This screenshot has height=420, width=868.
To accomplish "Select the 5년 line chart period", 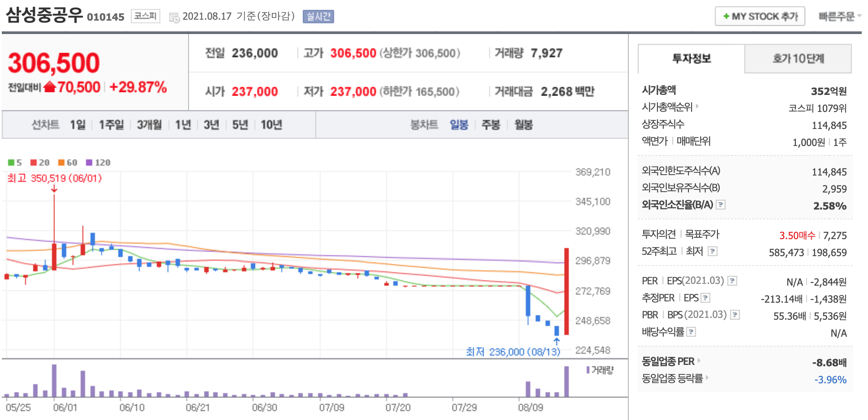I will (x=240, y=124).
